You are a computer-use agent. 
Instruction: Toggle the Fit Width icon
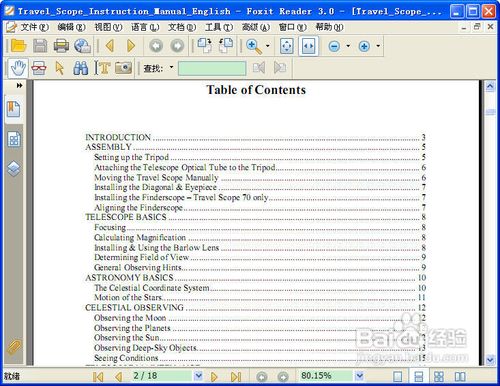click(x=308, y=46)
